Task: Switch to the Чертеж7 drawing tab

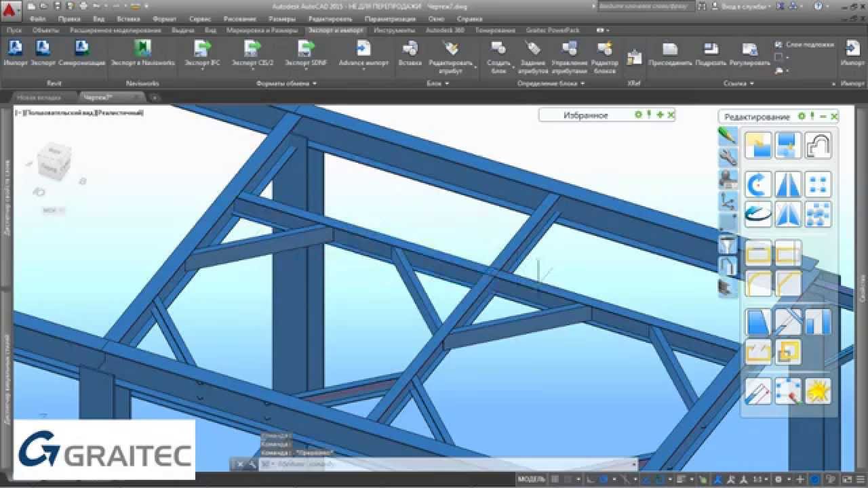Action: coord(112,97)
